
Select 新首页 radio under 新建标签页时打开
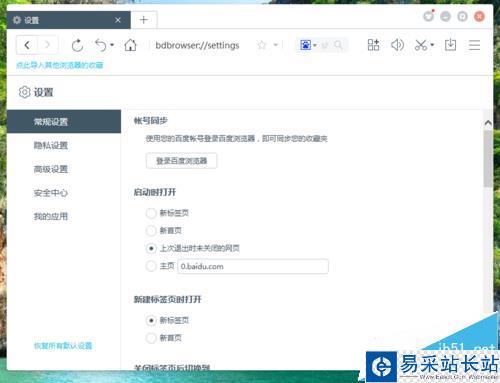151,338
